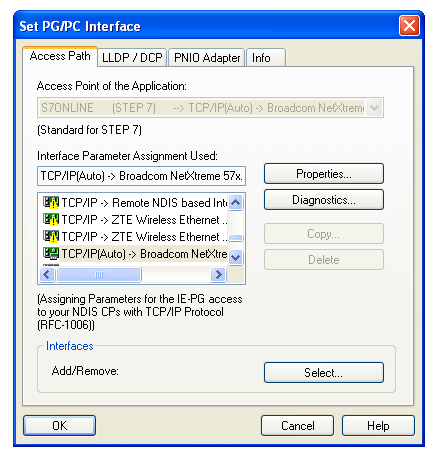
Task: Select TCP/IP -> Remote NDIS based list entry
Action: (x=135, y=202)
